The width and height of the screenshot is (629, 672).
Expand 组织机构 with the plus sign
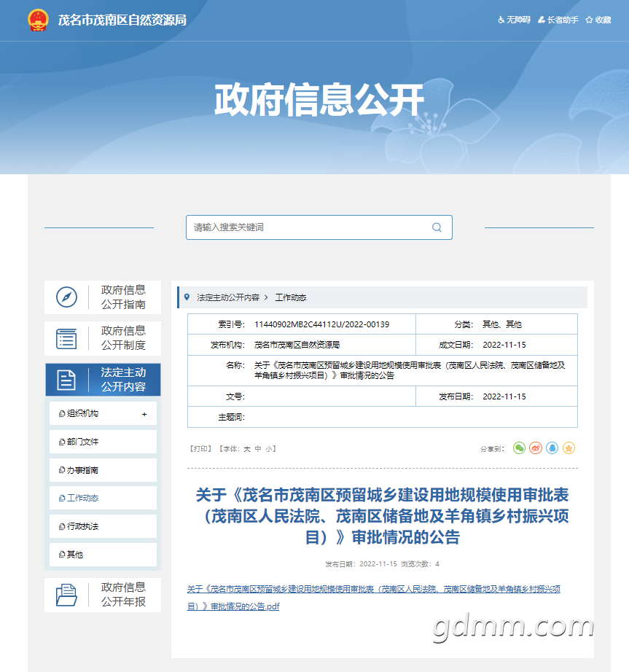[144, 414]
